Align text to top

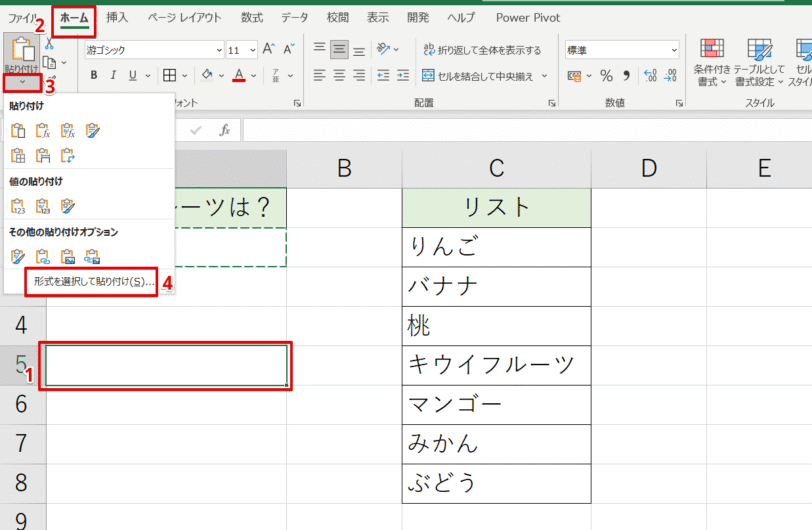point(320,49)
